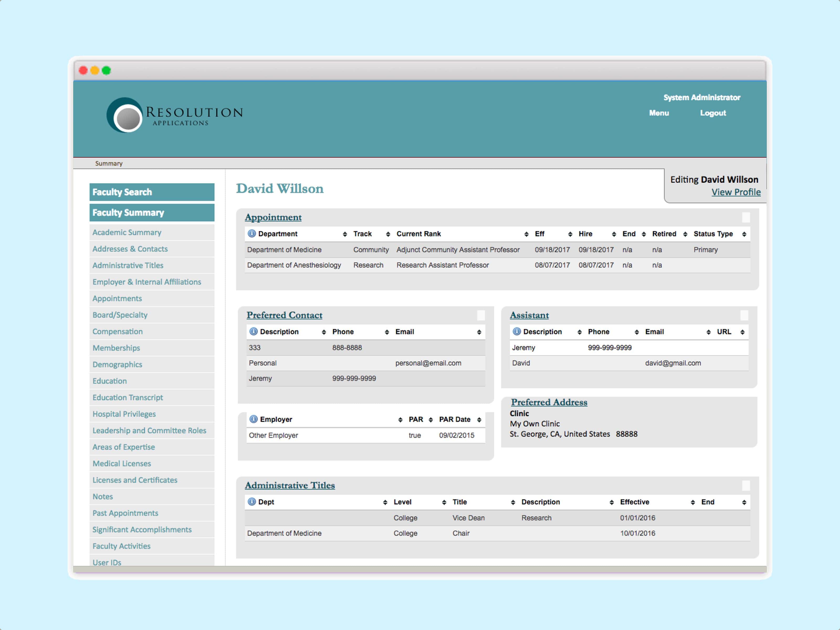This screenshot has width=840, height=630.
Task: Click info icon beside Appointment Department header
Action: pos(251,234)
